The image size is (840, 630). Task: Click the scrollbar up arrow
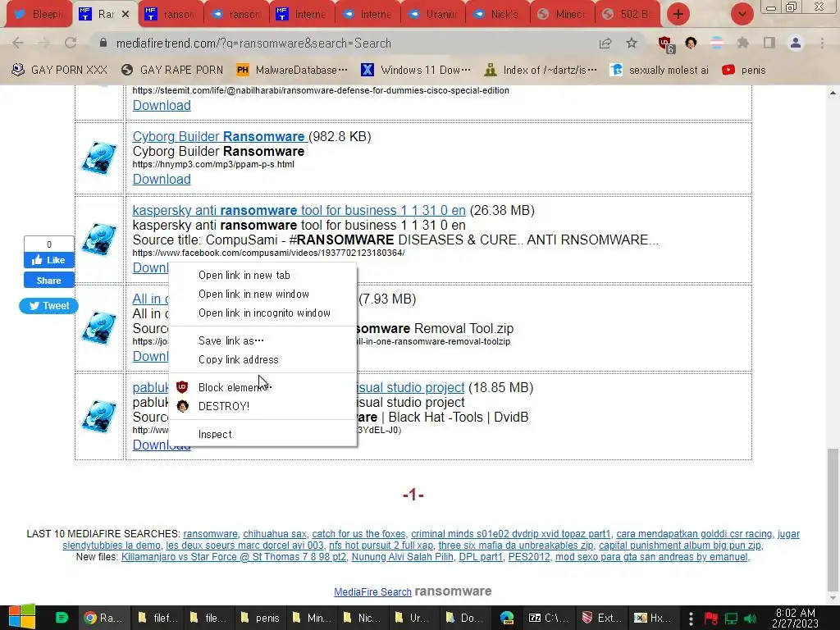tap(833, 93)
